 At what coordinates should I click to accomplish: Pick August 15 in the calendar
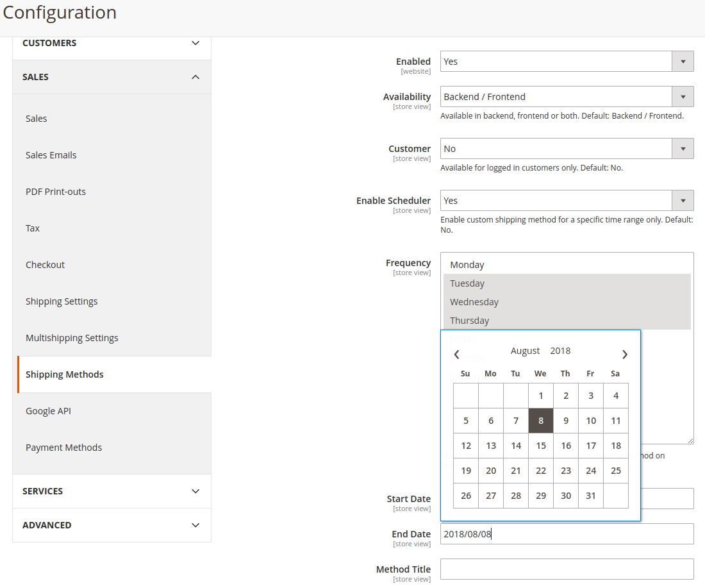coord(541,446)
